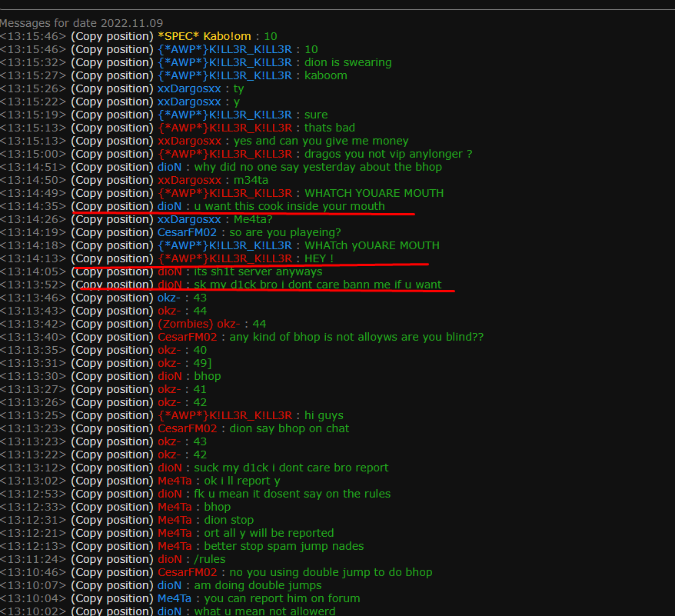Click the timestamp 13:13:40
The width and height of the screenshot is (675, 616).
(x=33, y=337)
